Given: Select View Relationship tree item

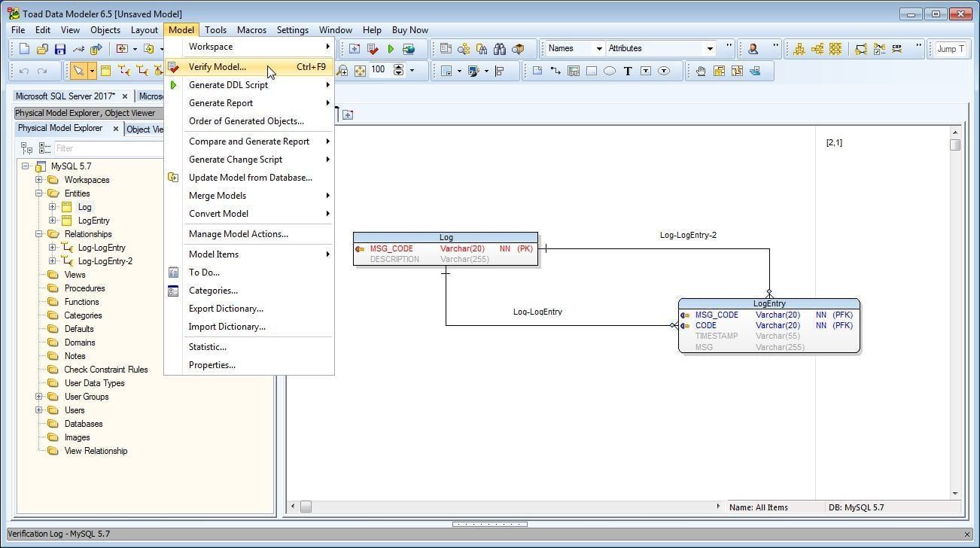Looking at the screenshot, I should coord(96,451).
